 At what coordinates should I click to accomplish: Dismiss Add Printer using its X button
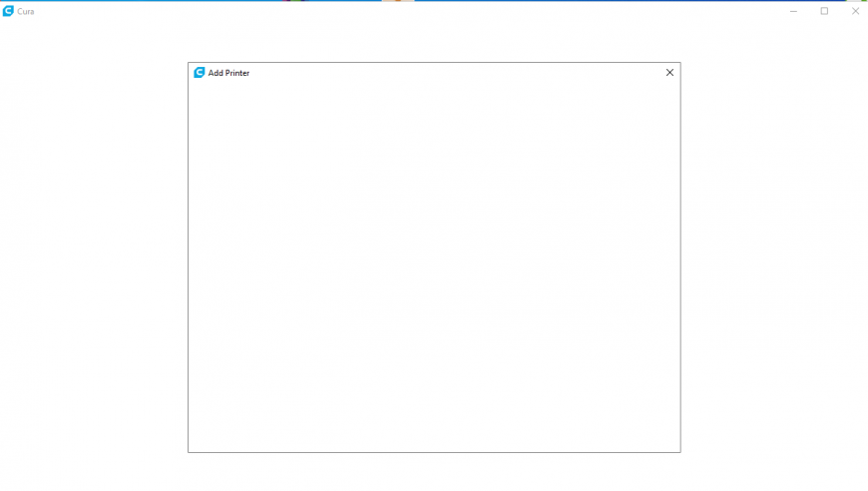[669, 73]
